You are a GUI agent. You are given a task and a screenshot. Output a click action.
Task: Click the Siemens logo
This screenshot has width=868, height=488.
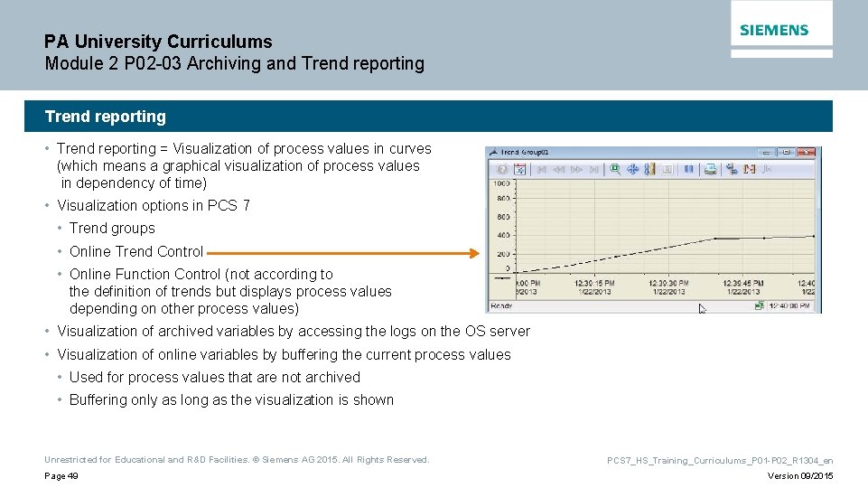pyautogui.click(x=774, y=30)
